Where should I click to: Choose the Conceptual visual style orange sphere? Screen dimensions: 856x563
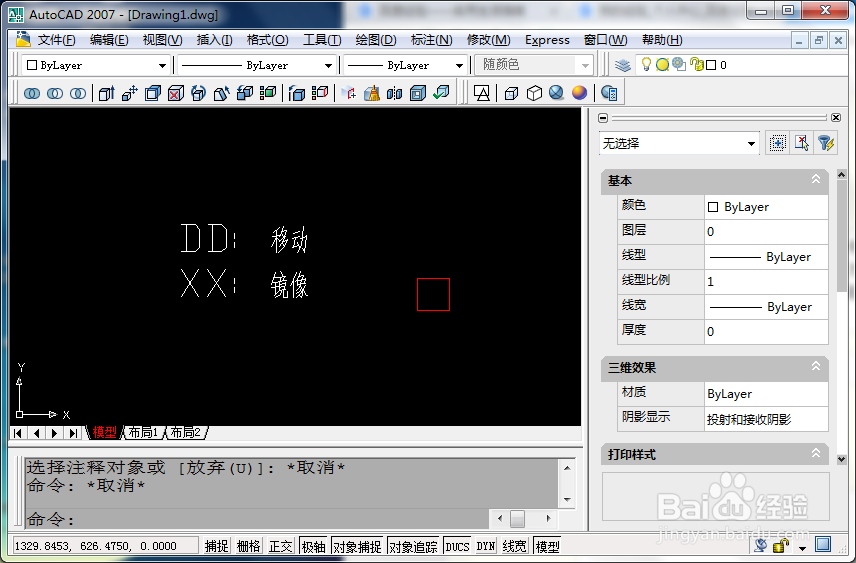click(x=580, y=93)
